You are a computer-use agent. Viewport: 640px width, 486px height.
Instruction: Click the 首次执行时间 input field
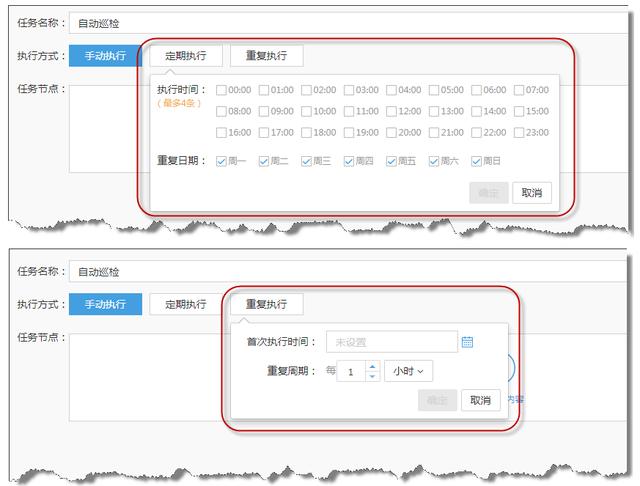(392, 342)
